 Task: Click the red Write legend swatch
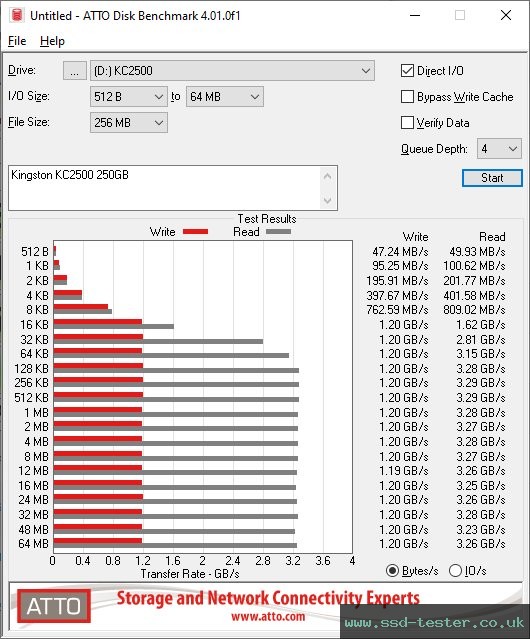(x=196, y=231)
